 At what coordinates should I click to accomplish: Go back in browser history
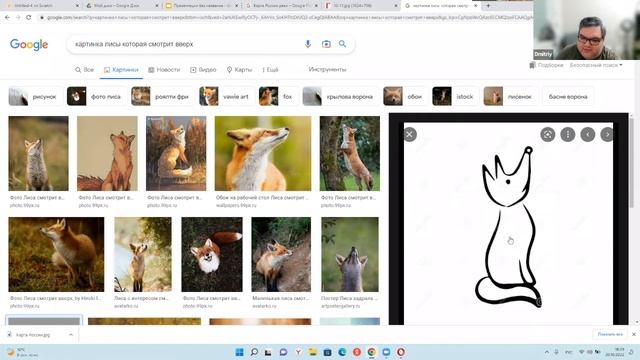pos(7,18)
